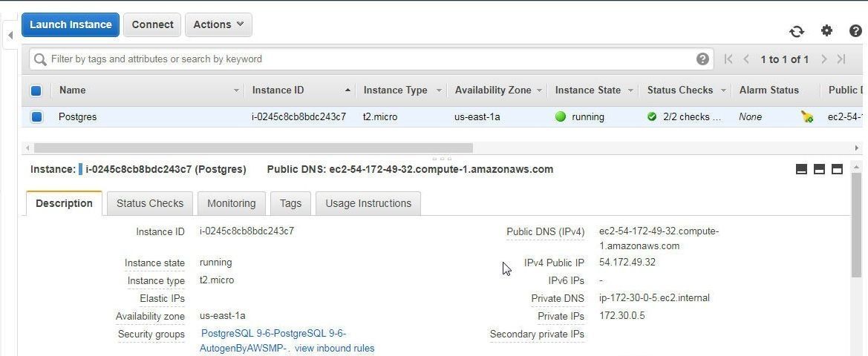Viewport: 868px width, 356px height.
Task: Toggle the select-all instances checkbox
Action: pyautogui.click(x=36, y=90)
